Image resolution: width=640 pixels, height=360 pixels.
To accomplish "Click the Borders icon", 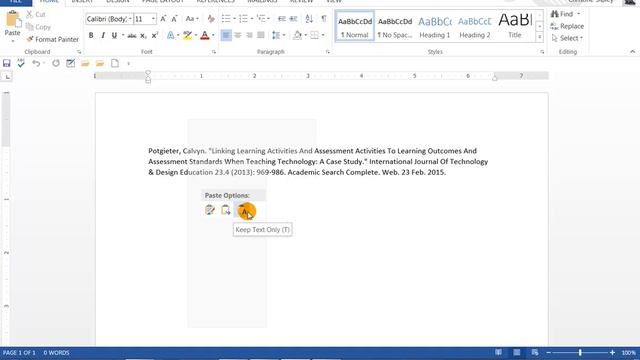I will [314, 36].
